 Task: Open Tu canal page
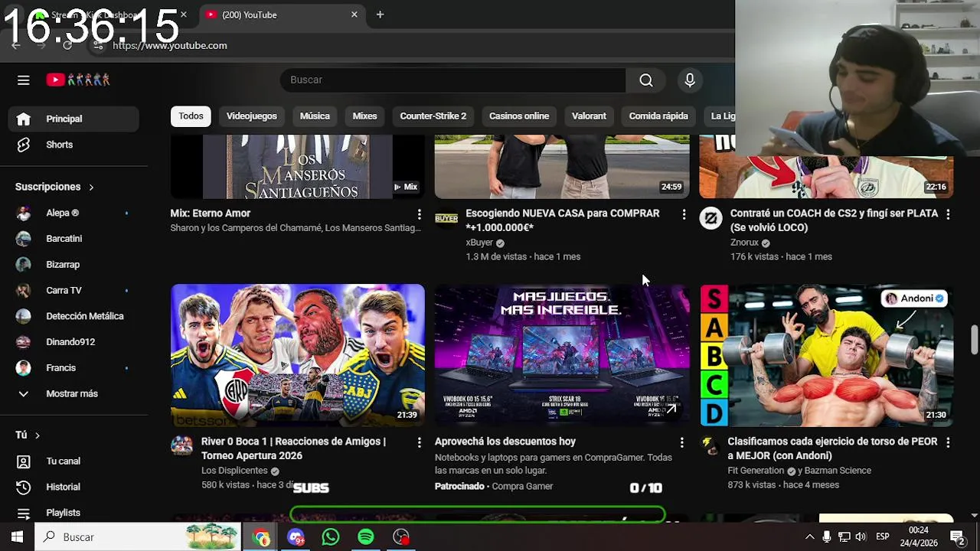tap(73, 461)
